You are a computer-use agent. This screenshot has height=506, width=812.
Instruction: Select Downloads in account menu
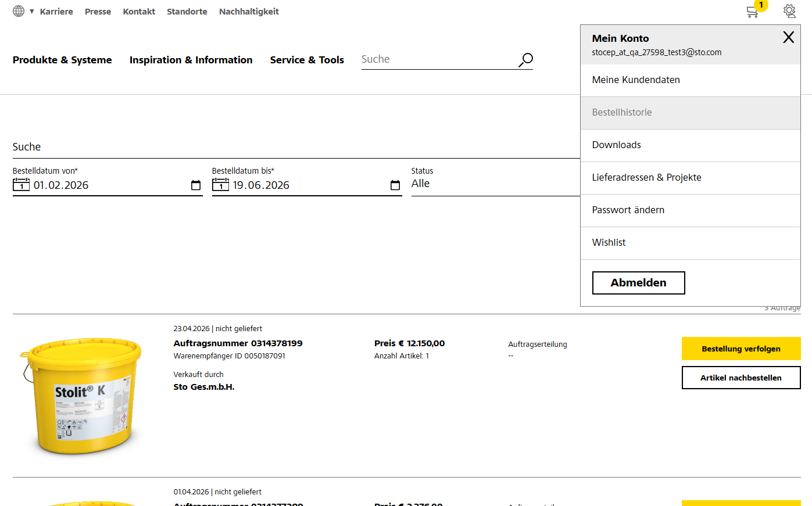691,145
